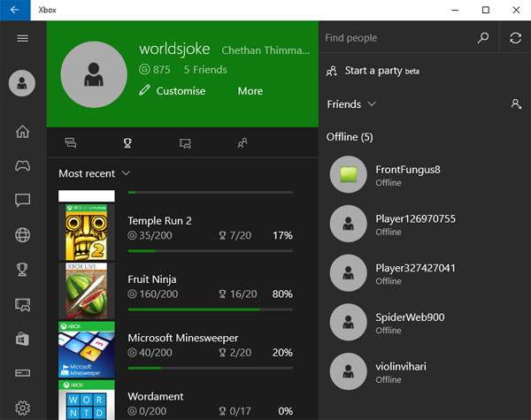This screenshot has height=420, width=531.
Task: Go to Home in the sidebar
Action: pyautogui.click(x=23, y=132)
